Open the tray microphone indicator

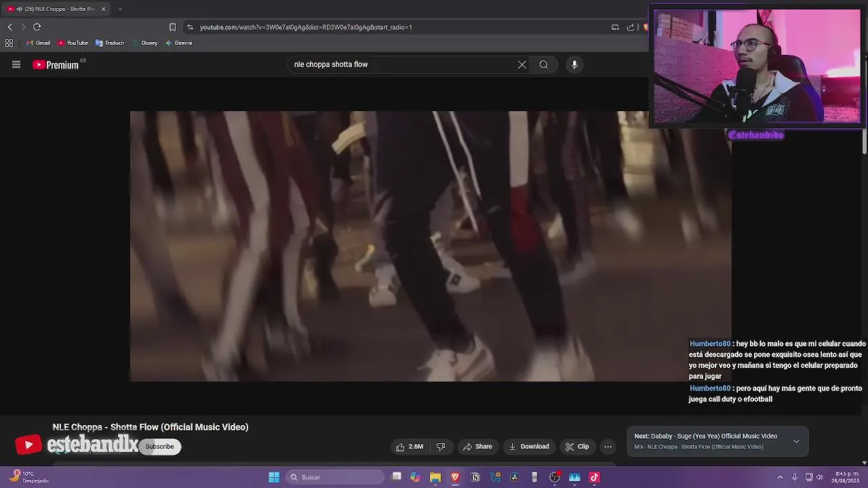[795, 477]
